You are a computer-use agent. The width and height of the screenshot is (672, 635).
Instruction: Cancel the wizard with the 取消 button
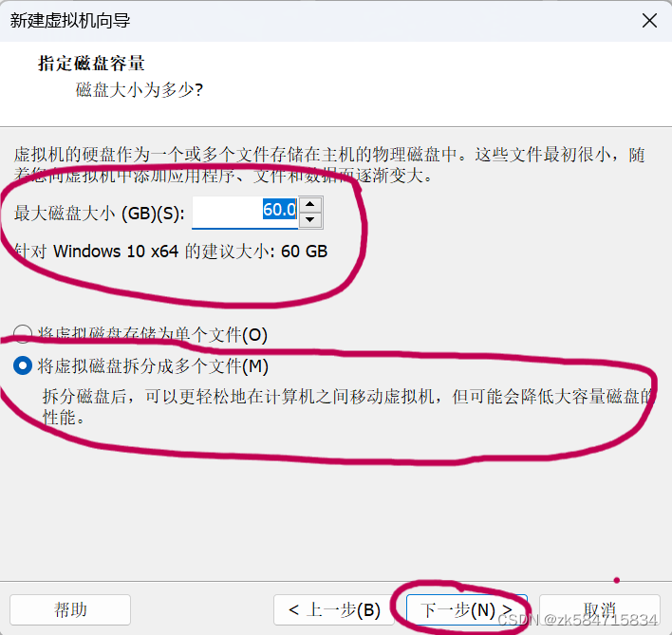pos(600,609)
